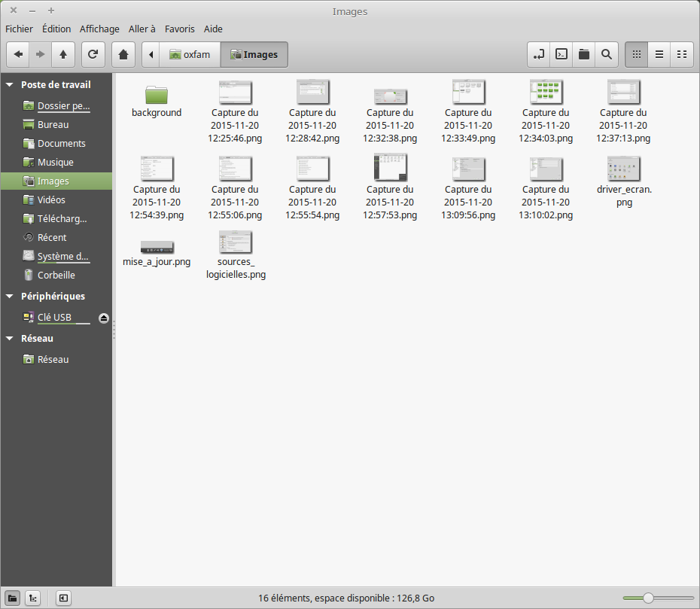
Task: Eject the Clé USB drive
Action: point(104,318)
